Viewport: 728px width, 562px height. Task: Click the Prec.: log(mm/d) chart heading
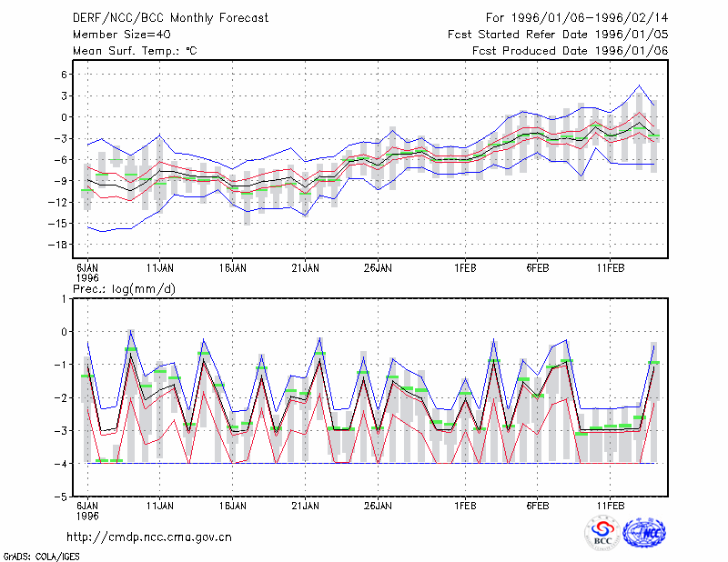124,289
